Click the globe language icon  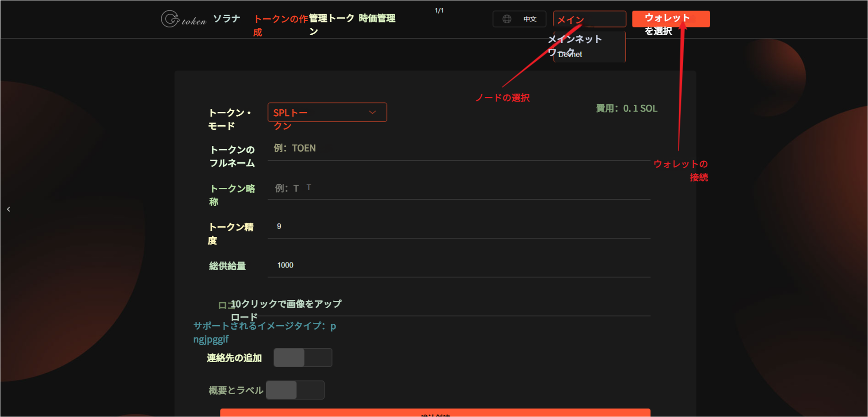tap(507, 19)
